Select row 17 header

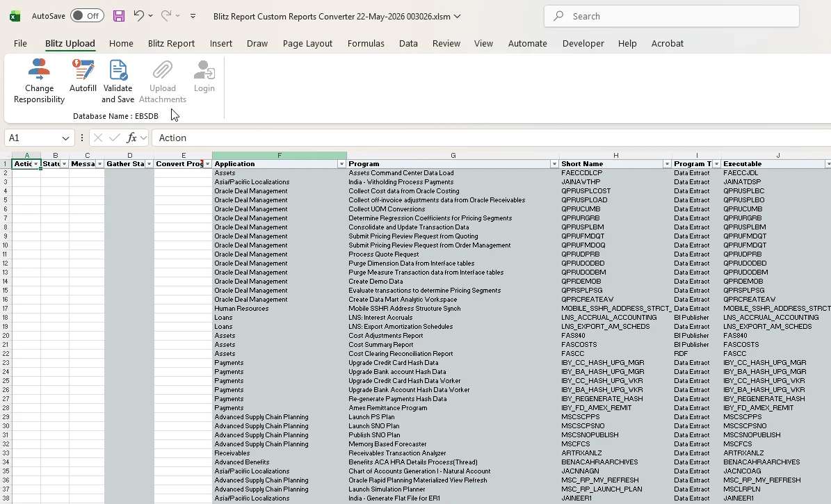tap(6, 309)
